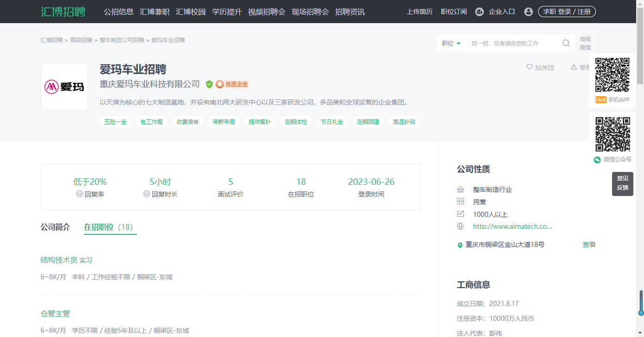The width and height of the screenshot is (644, 337).
Task: Open the 公招信息 menu
Action: 118,12
